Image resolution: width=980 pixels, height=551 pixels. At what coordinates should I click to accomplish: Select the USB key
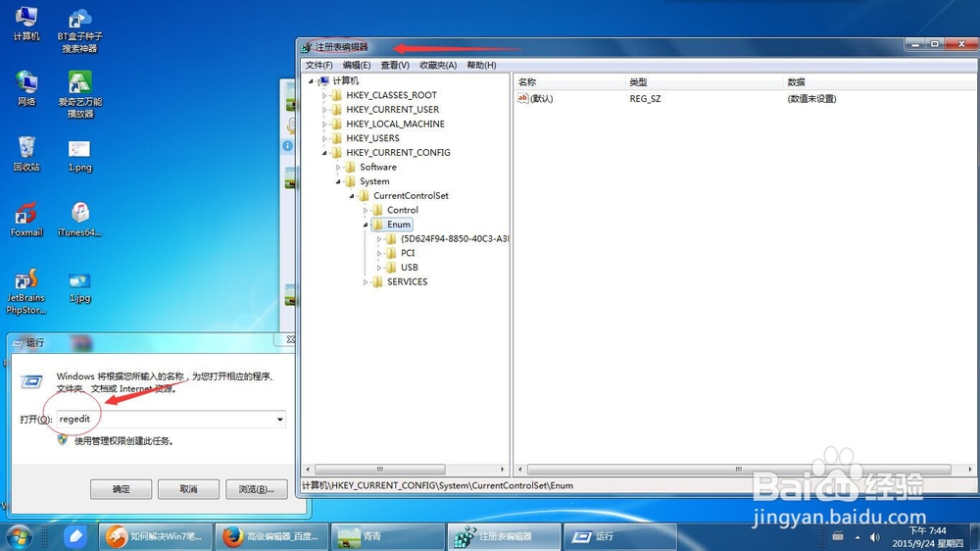pyautogui.click(x=410, y=268)
